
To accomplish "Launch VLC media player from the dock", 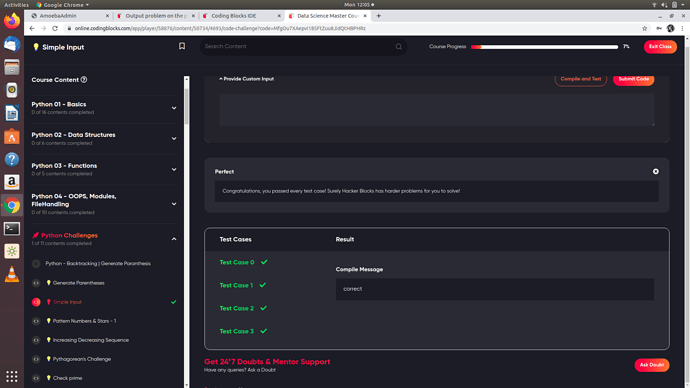I will pos(12,274).
